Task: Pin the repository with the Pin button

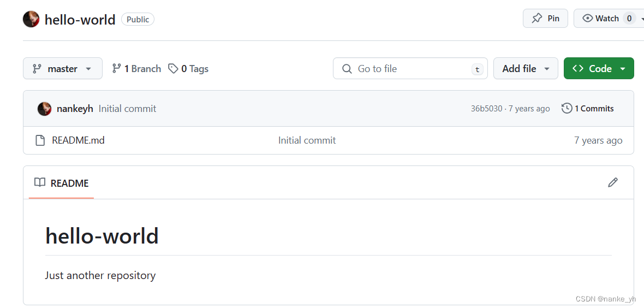Action: (545, 19)
